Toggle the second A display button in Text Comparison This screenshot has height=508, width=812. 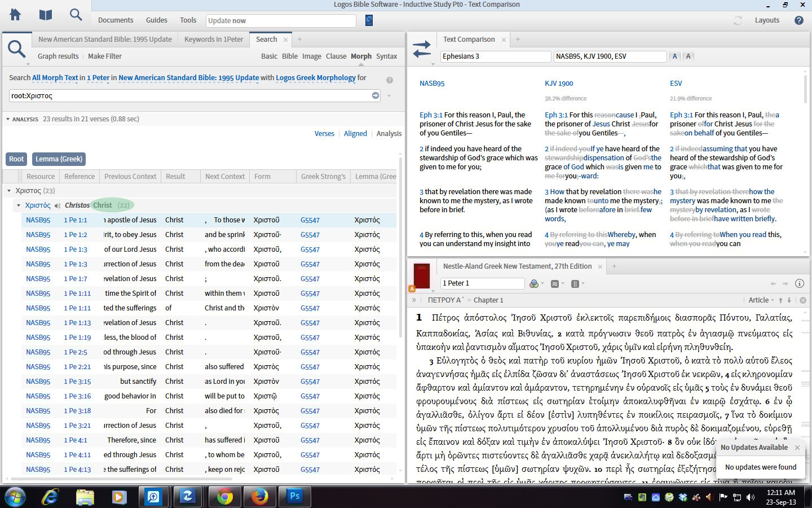[688, 56]
